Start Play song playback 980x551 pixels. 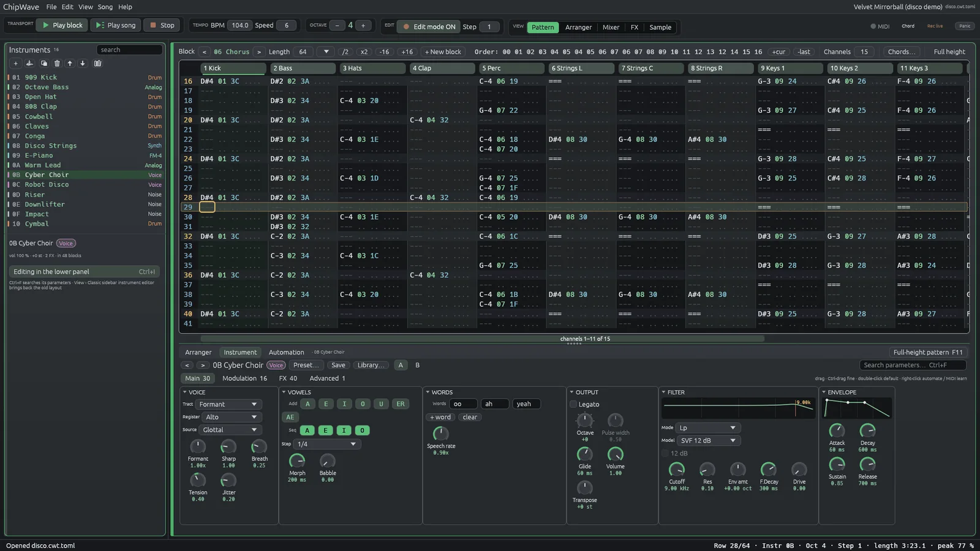click(116, 25)
